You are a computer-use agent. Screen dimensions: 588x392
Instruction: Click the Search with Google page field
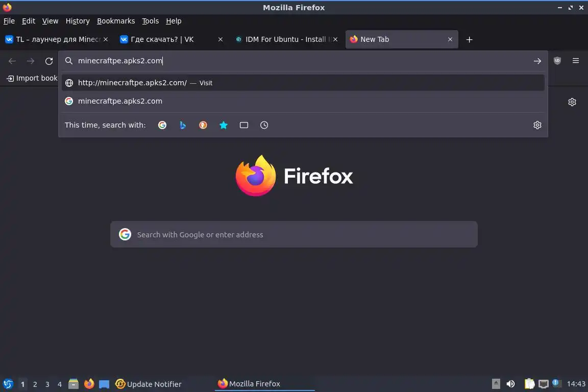(294, 234)
